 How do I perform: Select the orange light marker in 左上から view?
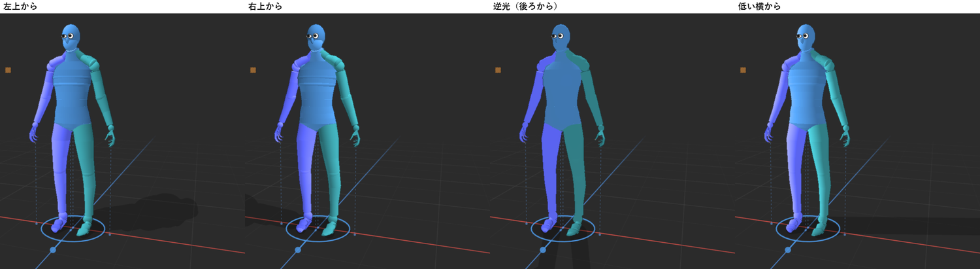[x=8, y=69]
